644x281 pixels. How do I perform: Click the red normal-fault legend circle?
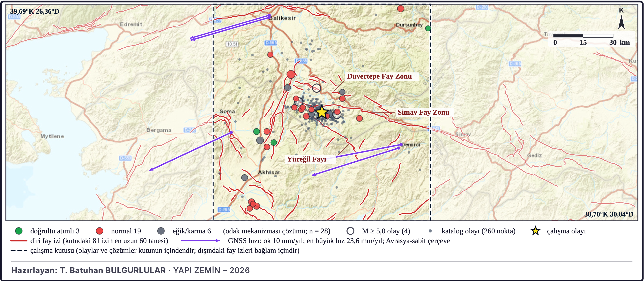pyautogui.click(x=99, y=231)
